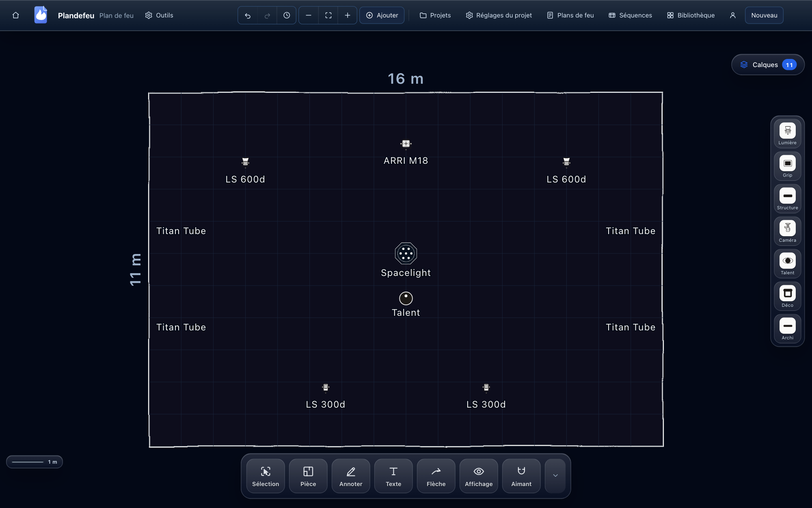Screen dimensions: 812x508
Task: Open the history clock icon
Action: pos(287,15)
